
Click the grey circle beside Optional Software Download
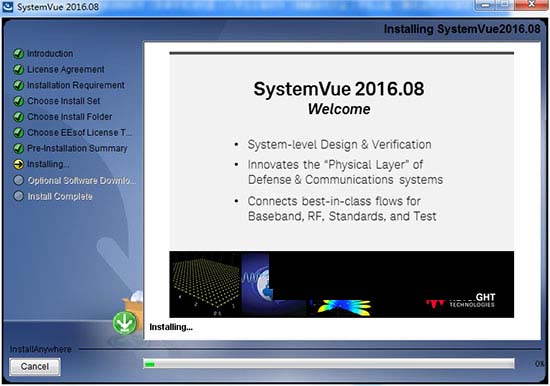(18, 180)
